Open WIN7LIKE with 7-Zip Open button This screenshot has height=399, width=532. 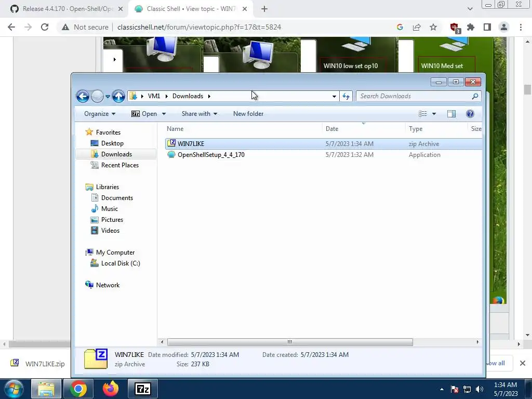tap(144, 114)
